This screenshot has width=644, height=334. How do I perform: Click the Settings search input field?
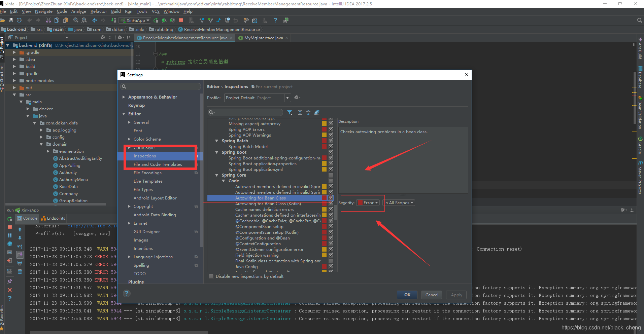161,87
